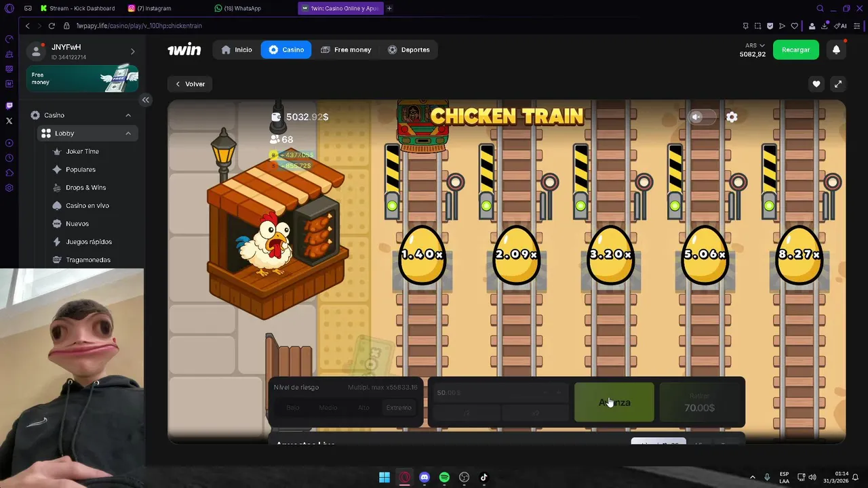Click the Volver back button
Viewport: 868px width, 488px height.
pyautogui.click(x=191, y=84)
